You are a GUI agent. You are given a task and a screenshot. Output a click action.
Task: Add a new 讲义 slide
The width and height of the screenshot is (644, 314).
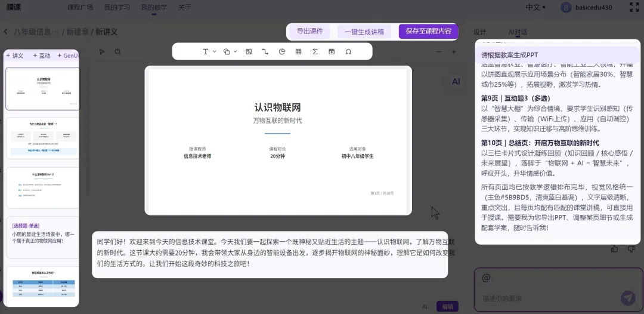[x=15, y=56]
